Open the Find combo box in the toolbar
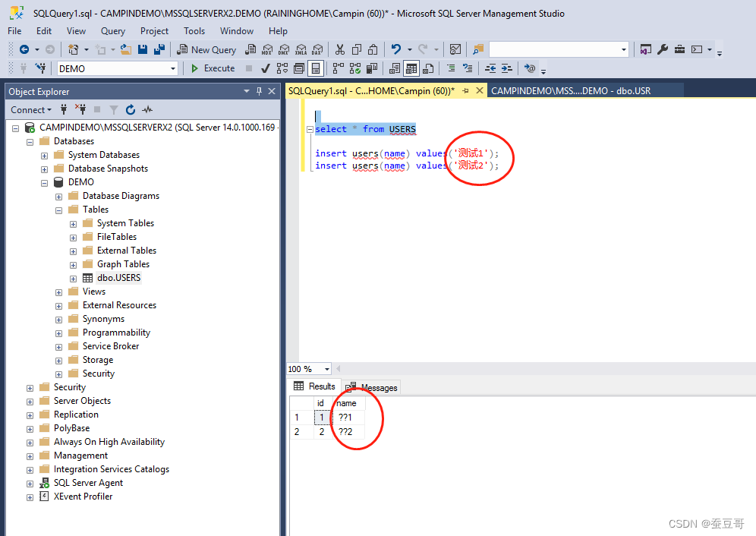This screenshot has width=756, height=536. (x=559, y=49)
